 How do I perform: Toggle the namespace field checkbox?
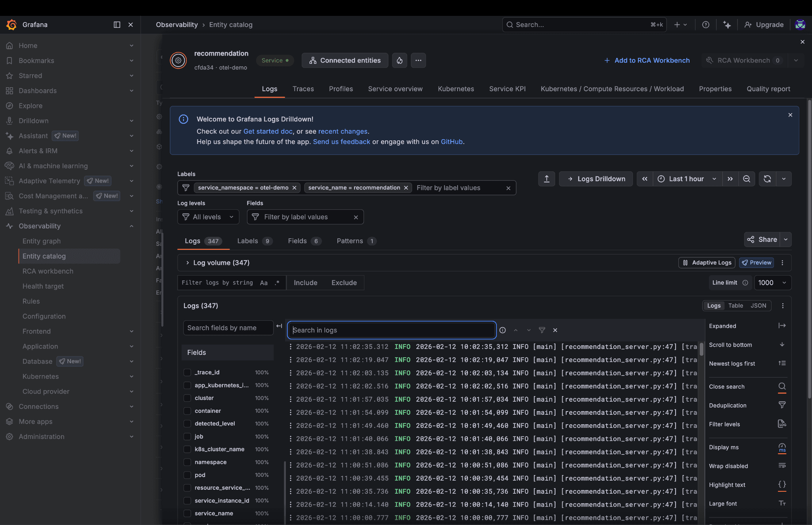tap(187, 462)
